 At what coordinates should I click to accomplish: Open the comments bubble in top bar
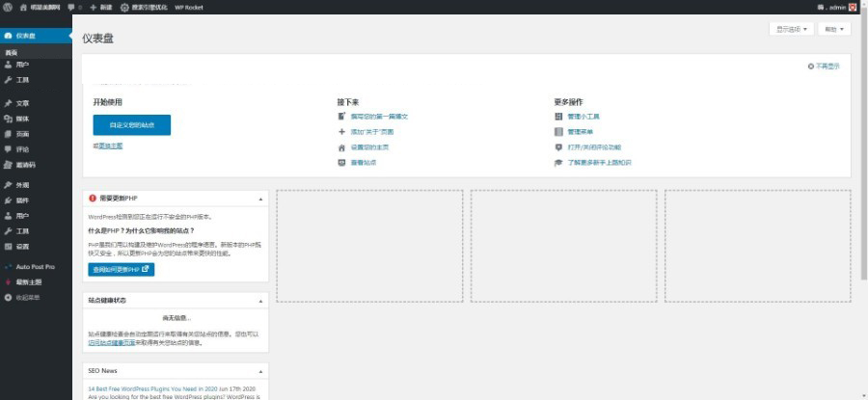pos(70,7)
